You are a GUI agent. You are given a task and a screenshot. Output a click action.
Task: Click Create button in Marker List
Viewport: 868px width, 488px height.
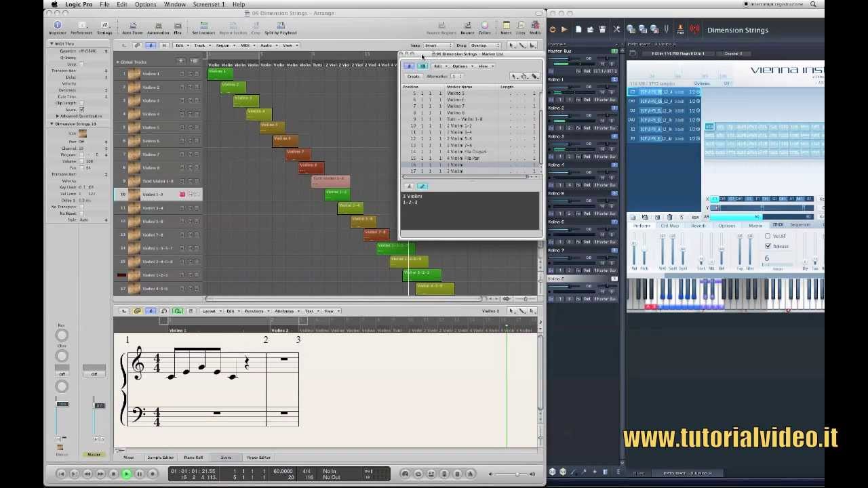(413, 77)
